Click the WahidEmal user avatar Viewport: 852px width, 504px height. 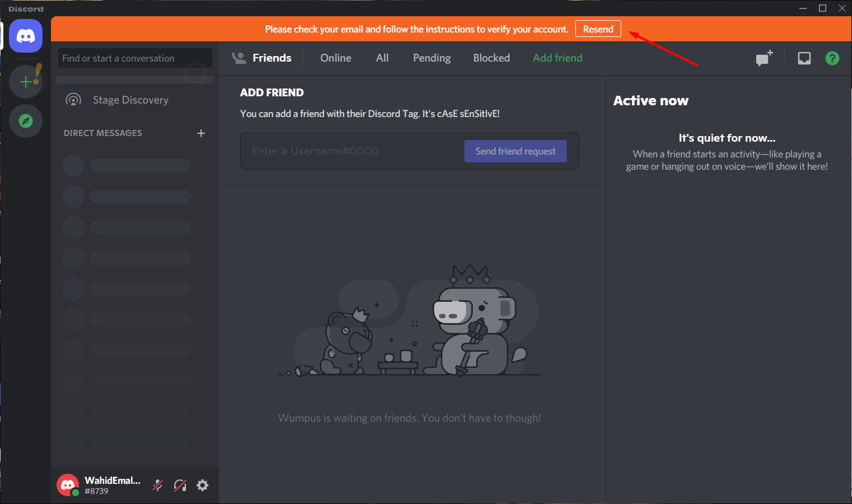coord(68,485)
